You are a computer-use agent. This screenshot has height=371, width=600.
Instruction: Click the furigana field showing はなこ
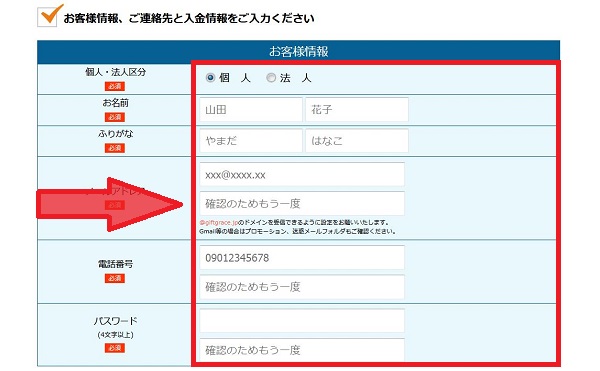[357, 141]
